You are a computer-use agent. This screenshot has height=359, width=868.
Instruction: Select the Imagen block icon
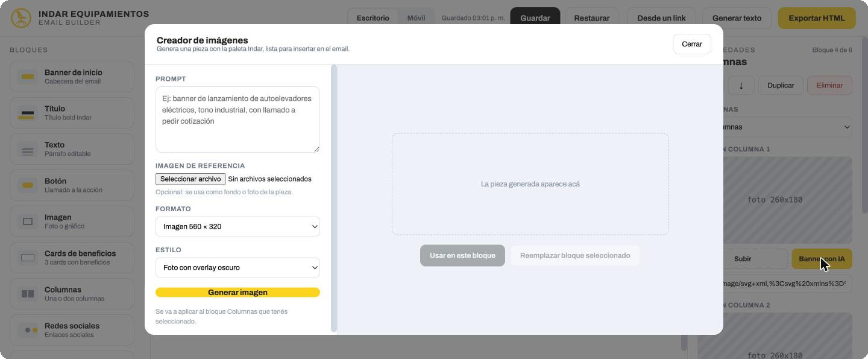pyautogui.click(x=28, y=221)
